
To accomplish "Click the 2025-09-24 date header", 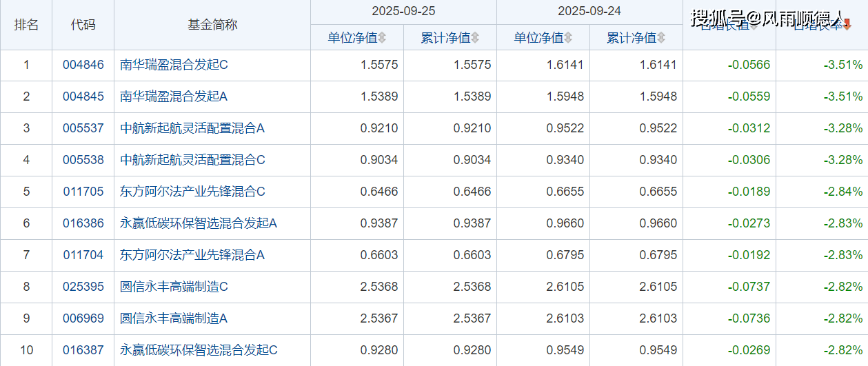I will (589, 12).
